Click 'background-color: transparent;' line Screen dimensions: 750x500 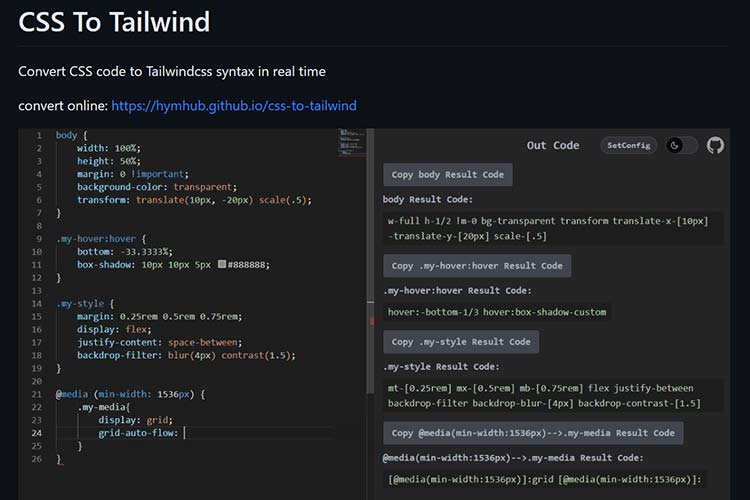(x=157, y=187)
